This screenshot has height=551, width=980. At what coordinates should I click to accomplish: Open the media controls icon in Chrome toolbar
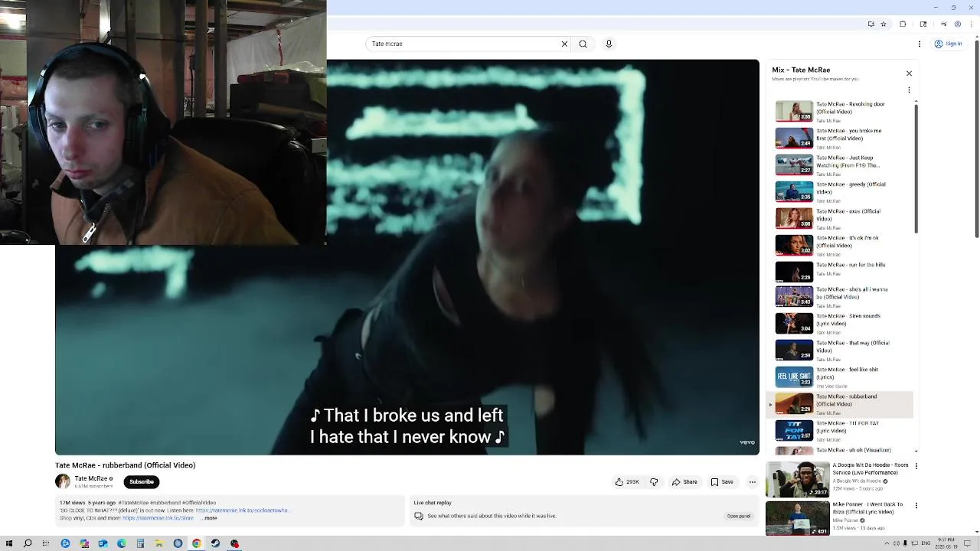tap(945, 24)
